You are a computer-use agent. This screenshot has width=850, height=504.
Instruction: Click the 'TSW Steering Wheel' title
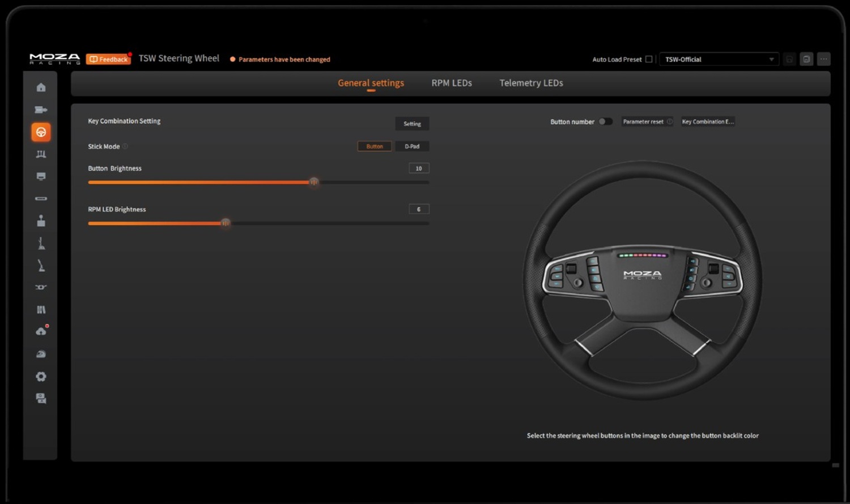tap(179, 58)
